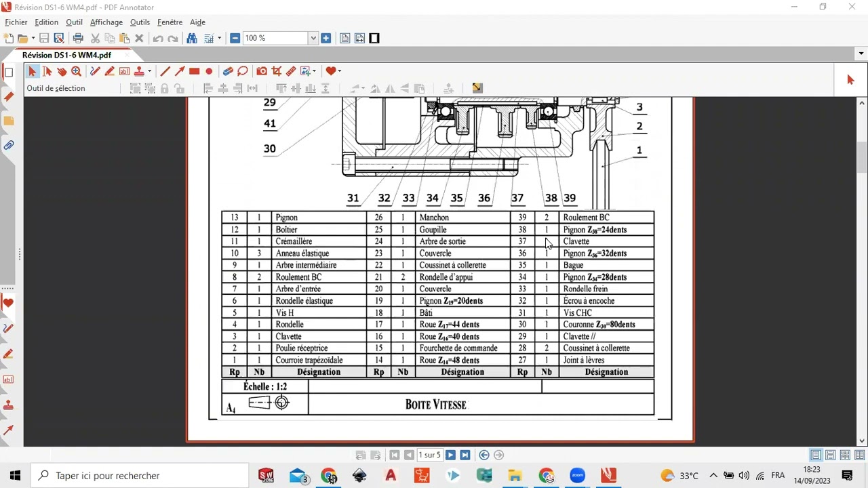Expand the Insert image dropdown arrow

314,71
